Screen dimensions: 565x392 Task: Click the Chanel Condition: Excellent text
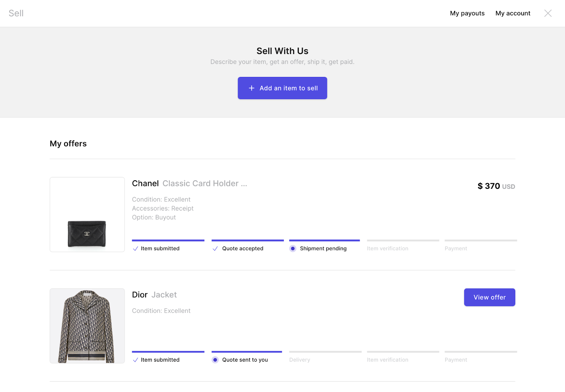point(161,200)
